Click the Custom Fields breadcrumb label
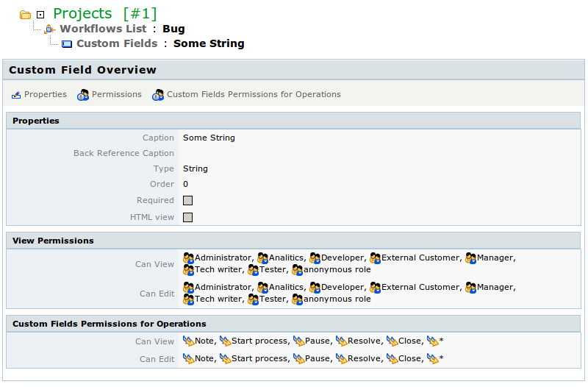The height and width of the screenshot is (387, 588). [x=117, y=43]
